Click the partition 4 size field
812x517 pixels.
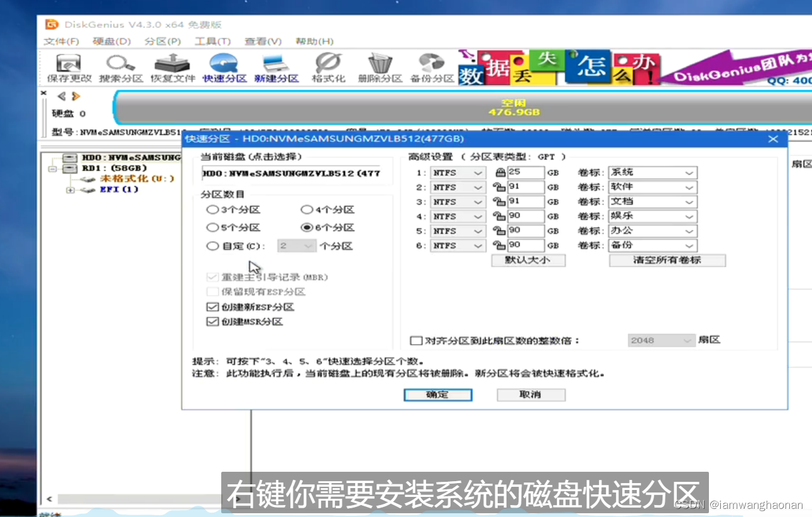tap(526, 216)
